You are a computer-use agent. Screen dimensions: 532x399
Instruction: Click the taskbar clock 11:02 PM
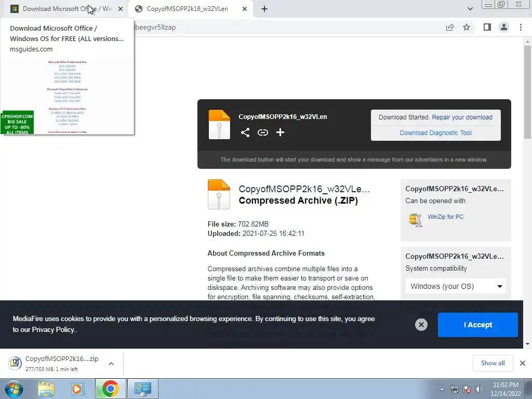[506, 385]
